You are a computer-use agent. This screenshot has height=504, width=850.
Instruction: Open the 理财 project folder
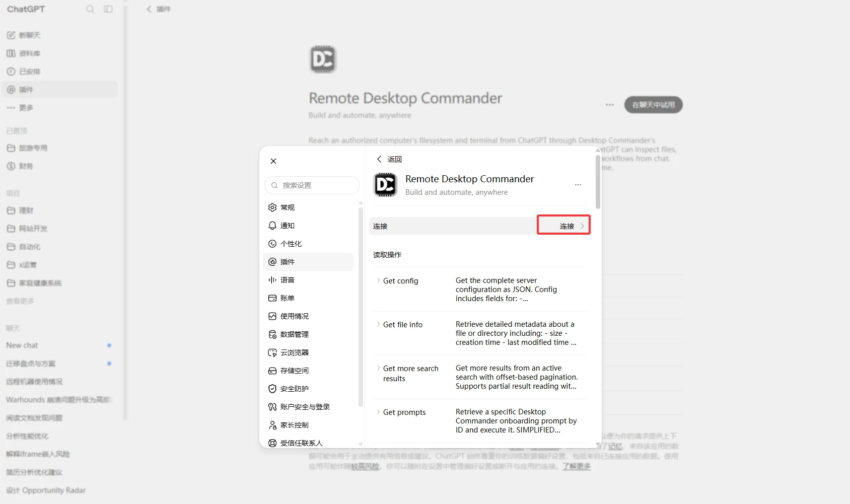59,210
